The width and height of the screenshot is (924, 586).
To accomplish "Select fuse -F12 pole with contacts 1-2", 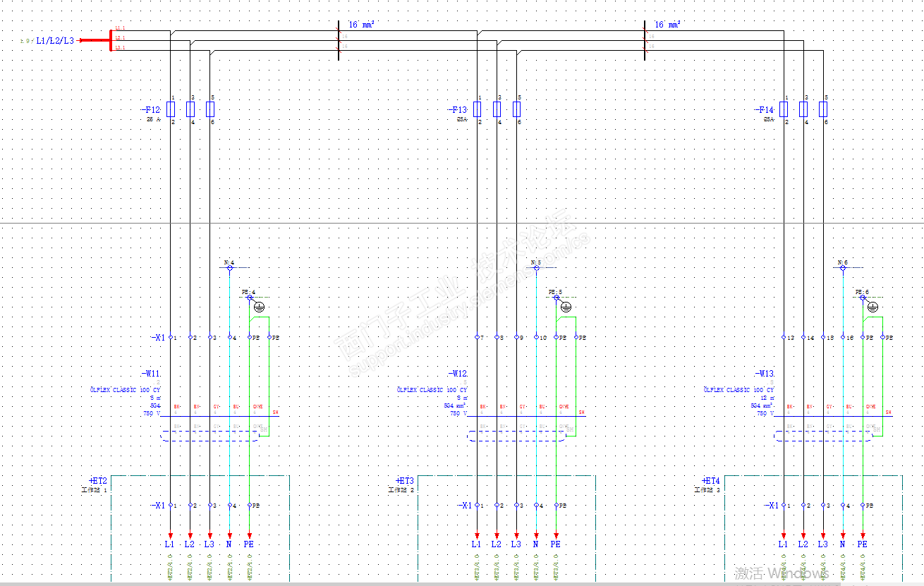I will tap(170, 109).
